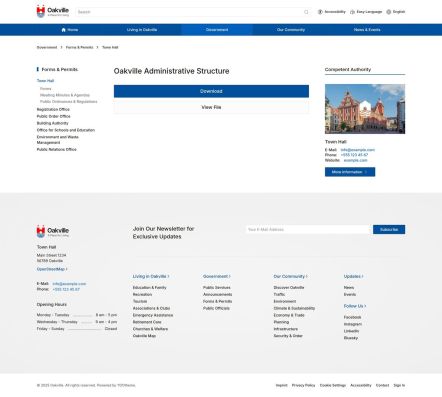Screen dimensions: 442x397
Task: Open the Our Community nav menu
Action: (x=291, y=30)
